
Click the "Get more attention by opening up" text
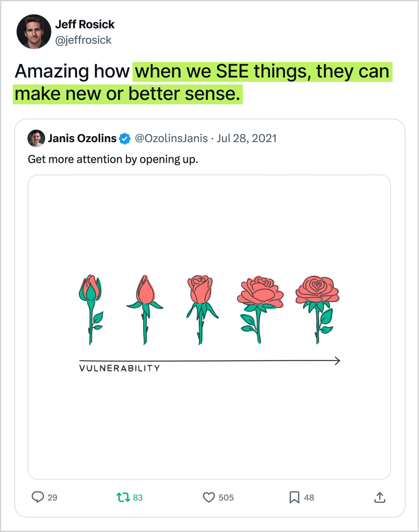tap(113, 159)
